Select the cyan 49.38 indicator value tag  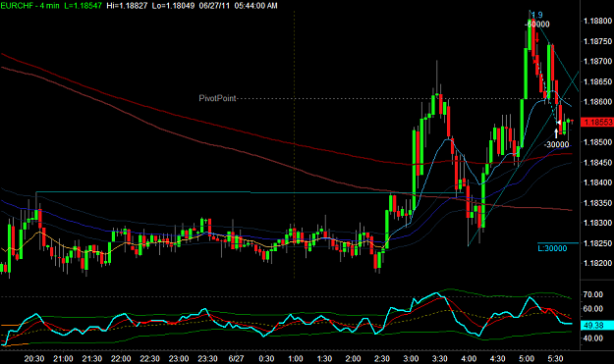click(596, 326)
